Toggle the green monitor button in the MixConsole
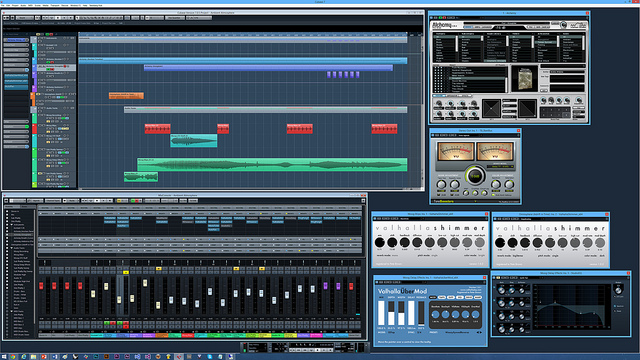 click(x=107, y=323)
